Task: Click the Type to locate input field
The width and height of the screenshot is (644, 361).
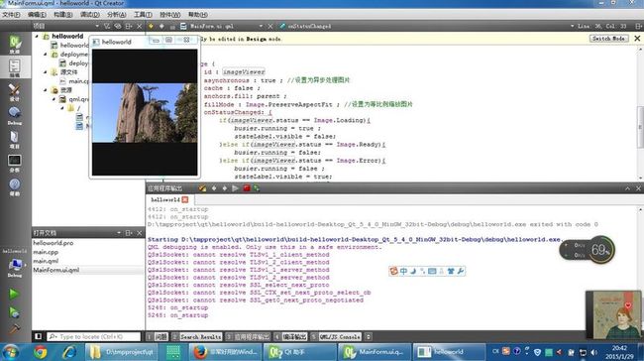Action: (94, 337)
